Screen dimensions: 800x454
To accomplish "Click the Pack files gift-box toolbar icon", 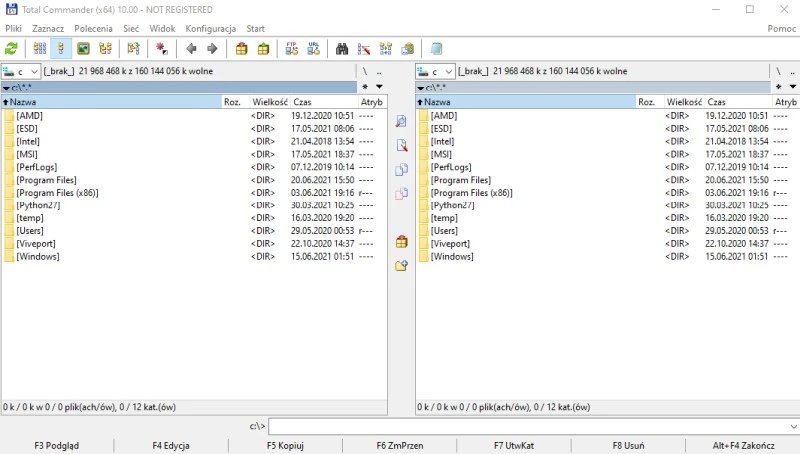I will [x=241, y=48].
